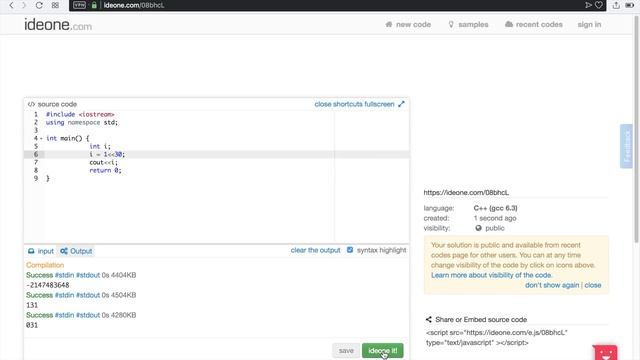Reload the page with the refresh icon
This screenshot has height=360, width=640.
point(39,5)
